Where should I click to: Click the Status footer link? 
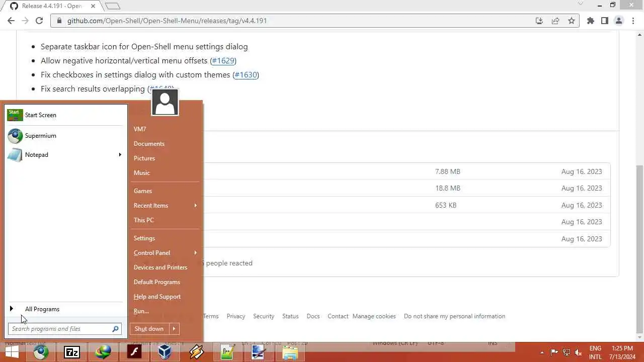coord(290,316)
